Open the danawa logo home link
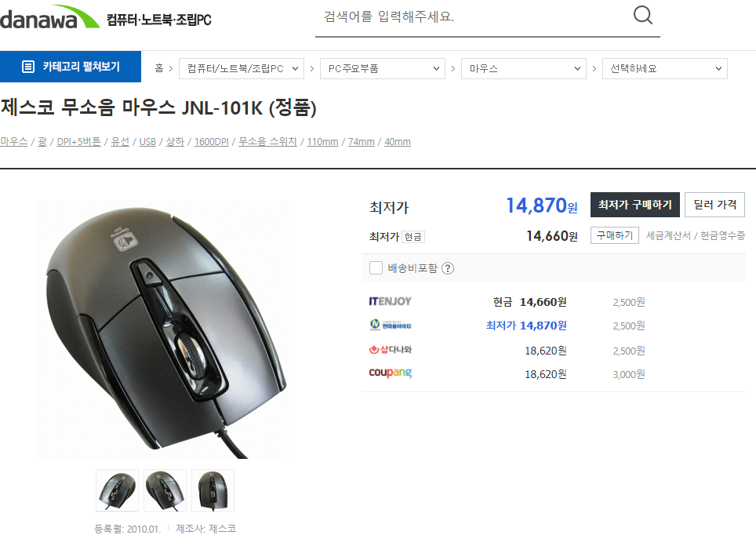Viewport: 756px width, 542px height. [49, 17]
